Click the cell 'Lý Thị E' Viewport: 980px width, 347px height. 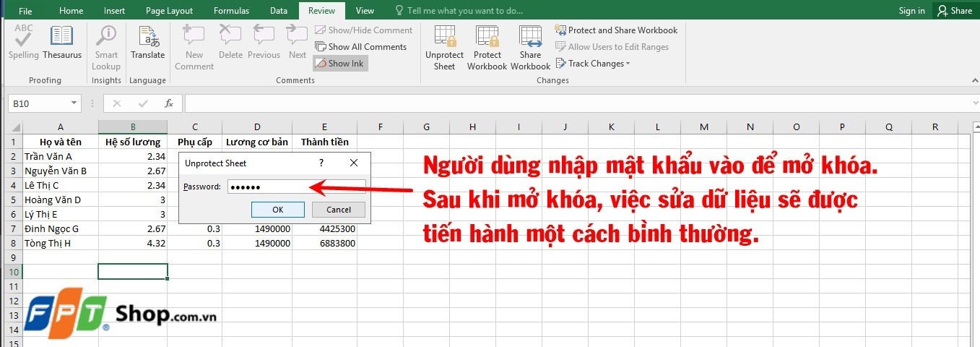[x=60, y=214]
